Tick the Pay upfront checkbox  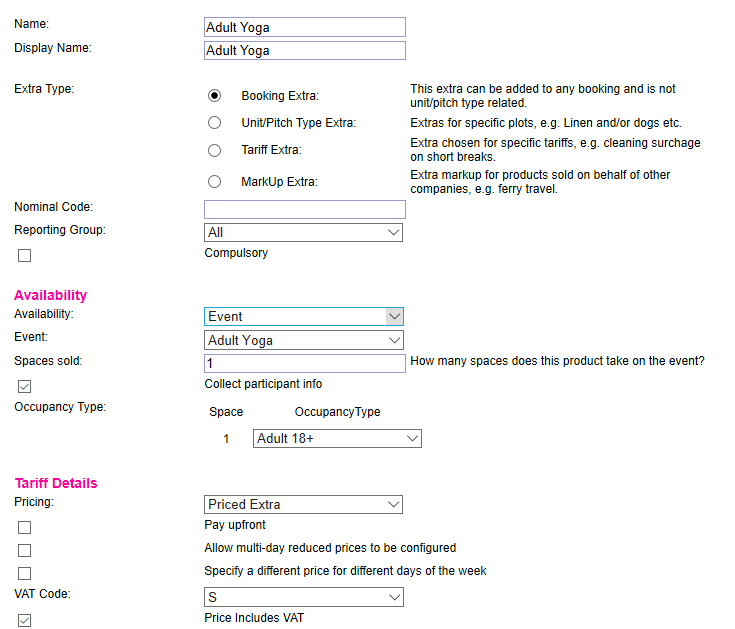[24, 527]
